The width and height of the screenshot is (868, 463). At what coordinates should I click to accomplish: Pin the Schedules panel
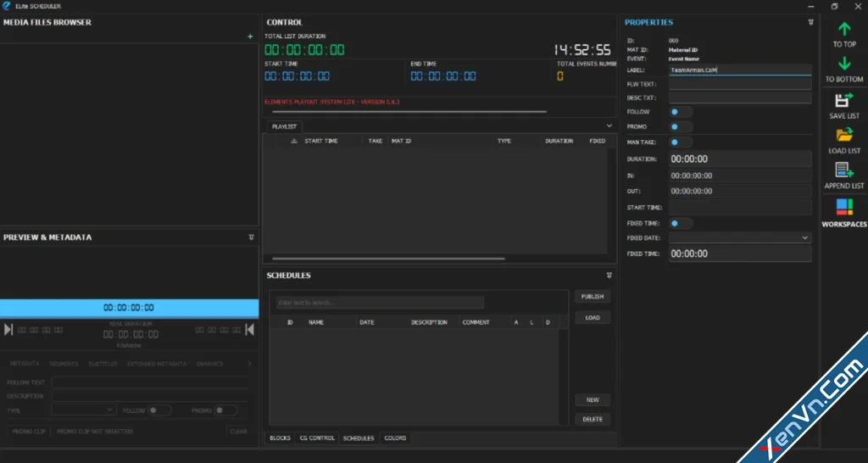point(609,276)
